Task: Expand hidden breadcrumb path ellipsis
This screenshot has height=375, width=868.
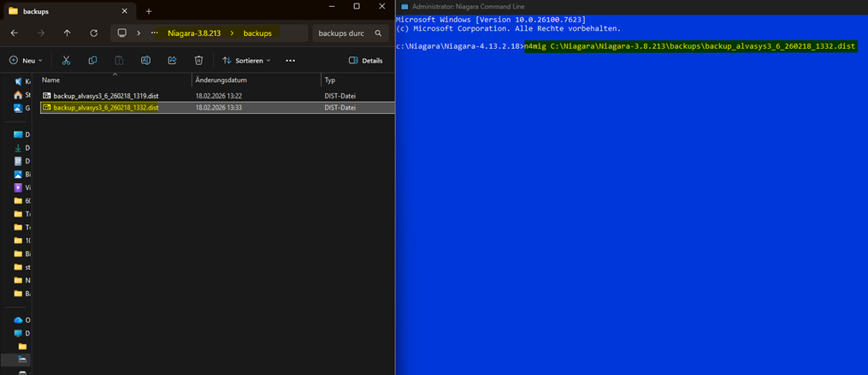Action: [x=155, y=33]
